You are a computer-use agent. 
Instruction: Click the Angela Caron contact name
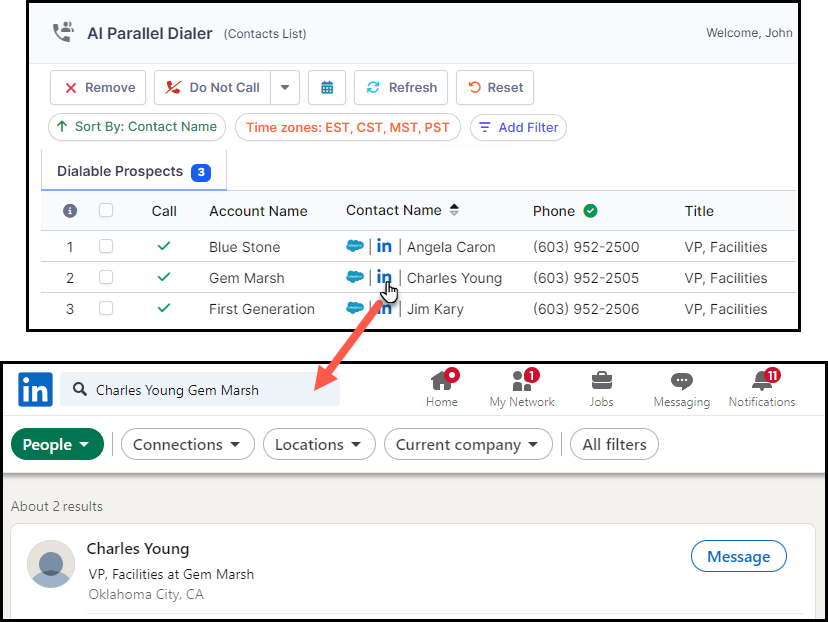[x=451, y=247]
